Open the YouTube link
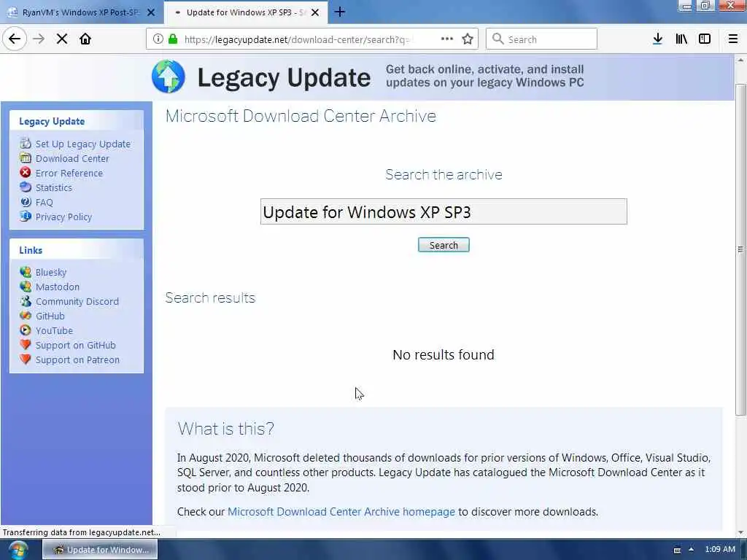The height and width of the screenshot is (560, 747). click(x=54, y=330)
